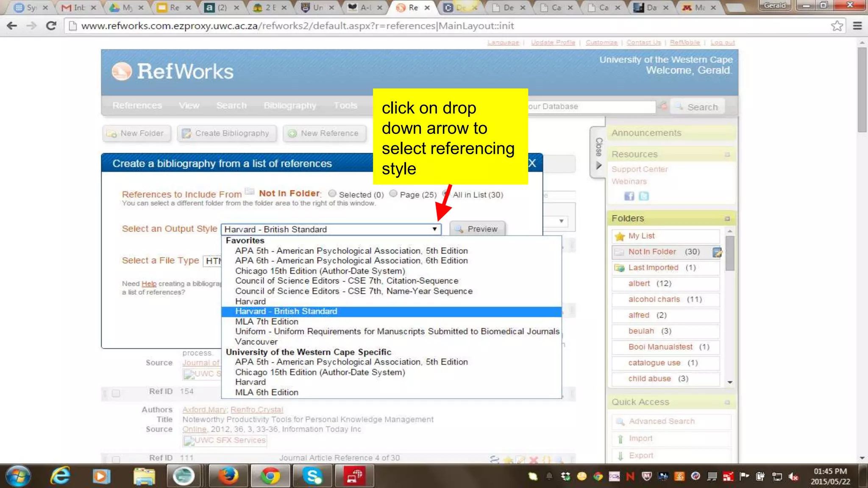Tick checkbox next to Ref ID 154
Image resolution: width=868 pixels, height=488 pixels.
point(116,394)
